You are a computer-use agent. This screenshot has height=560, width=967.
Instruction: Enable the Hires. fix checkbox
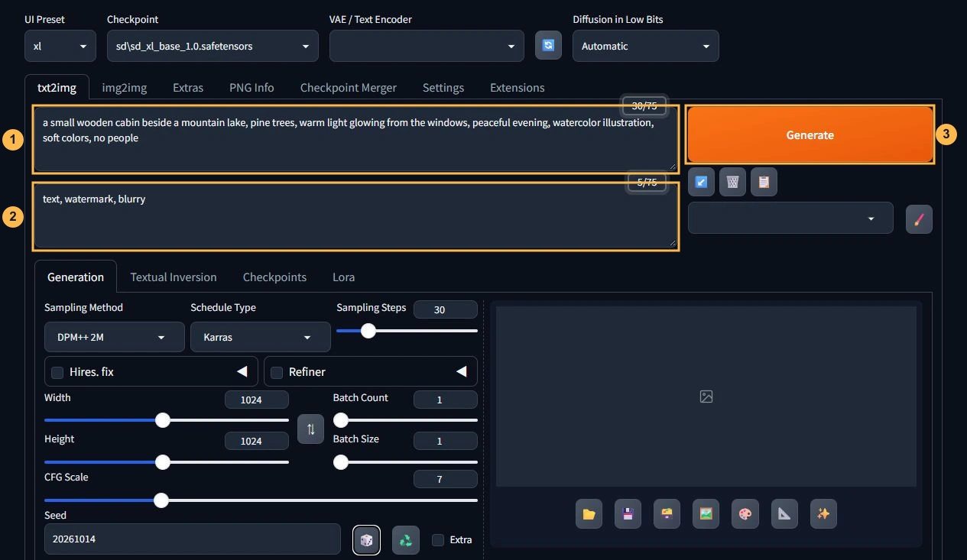57,372
